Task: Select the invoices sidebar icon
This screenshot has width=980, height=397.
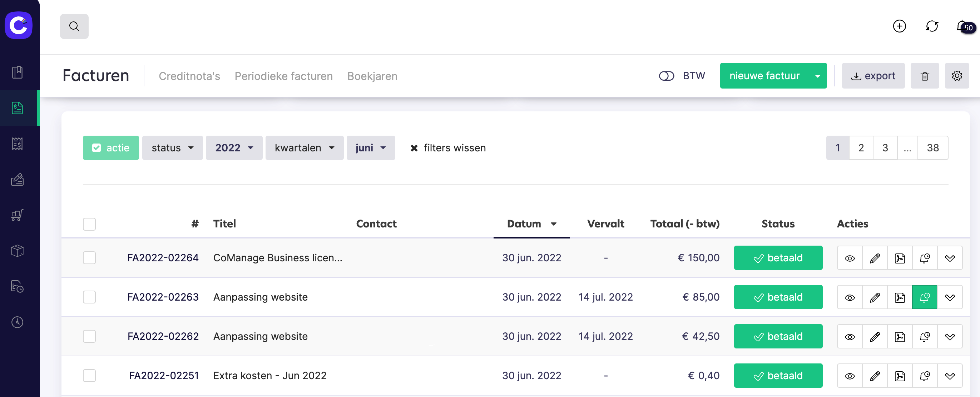Action: [x=17, y=108]
